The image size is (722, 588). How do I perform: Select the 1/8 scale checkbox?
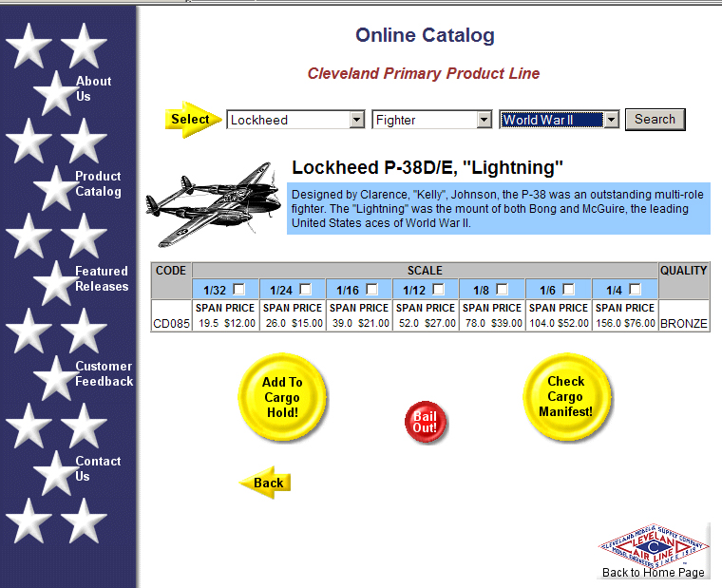click(x=502, y=289)
